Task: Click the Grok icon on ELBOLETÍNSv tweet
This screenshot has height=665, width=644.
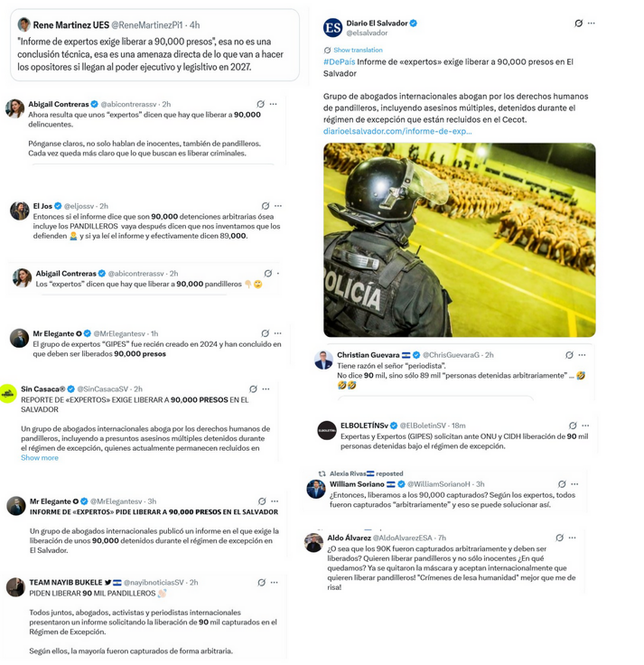Action: tap(573, 426)
